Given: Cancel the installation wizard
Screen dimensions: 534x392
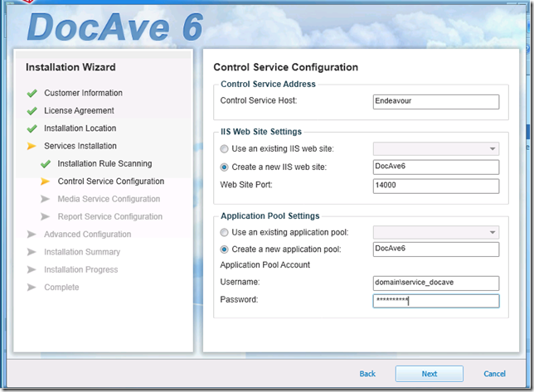Looking at the screenshot, I should point(494,374).
